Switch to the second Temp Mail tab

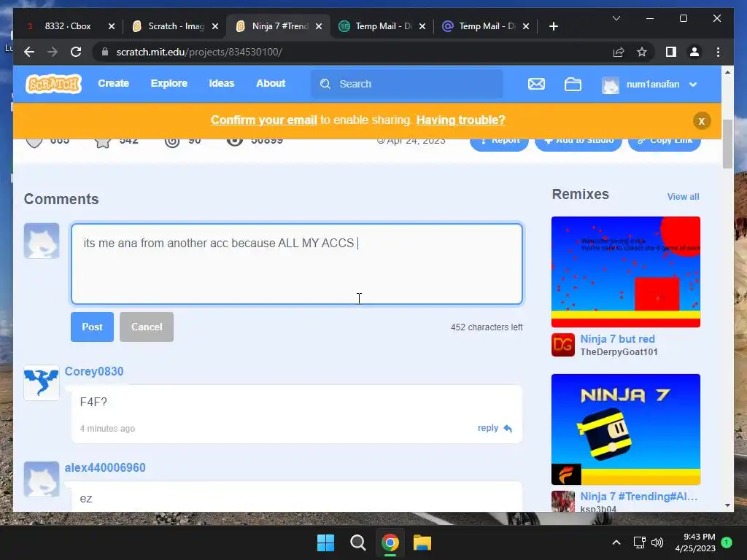(485, 26)
